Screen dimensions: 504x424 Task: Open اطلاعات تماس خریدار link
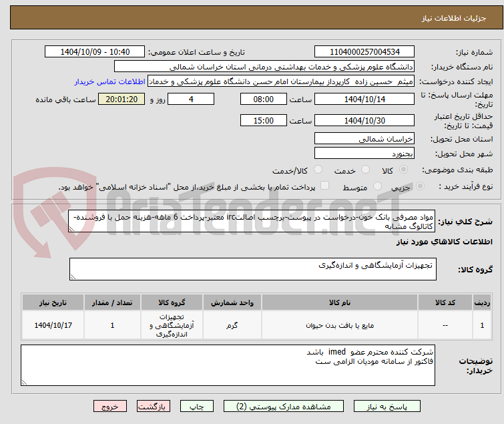[x=110, y=81]
